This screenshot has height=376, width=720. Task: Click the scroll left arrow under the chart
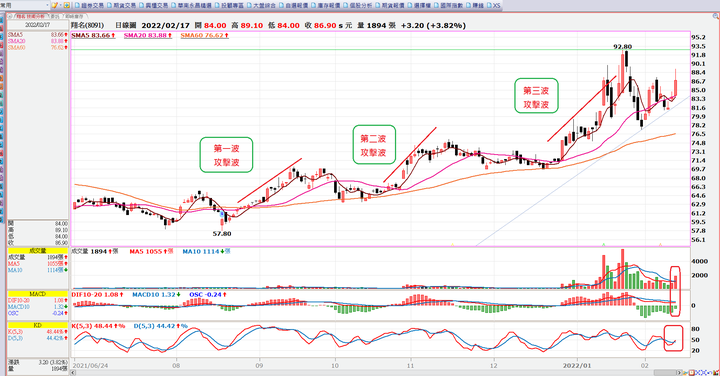click(73, 372)
